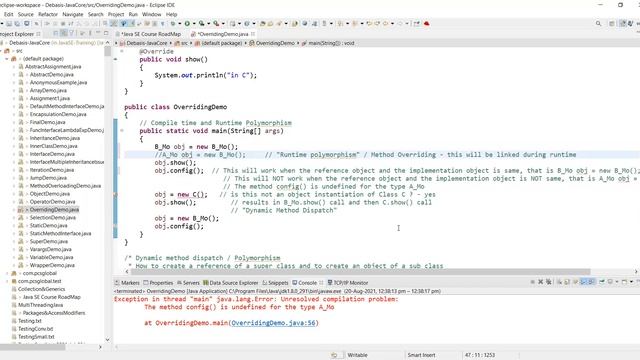The height and width of the screenshot is (360, 640).
Task: Click the Project Explorer vertical scrollbar
Action: pyautogui.click(x=107, y=51)
